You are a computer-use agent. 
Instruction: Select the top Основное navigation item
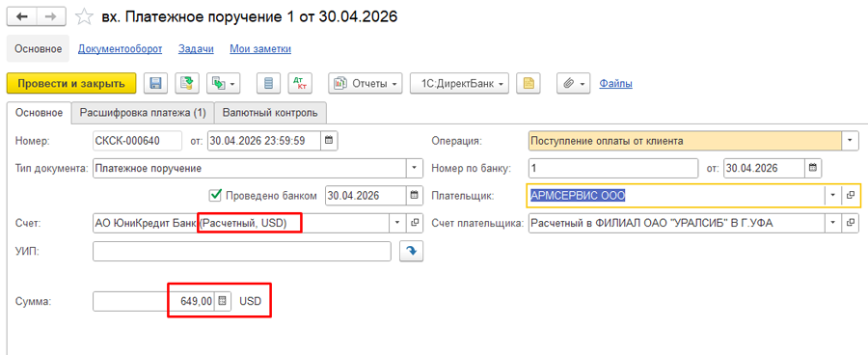click(38, 49)
